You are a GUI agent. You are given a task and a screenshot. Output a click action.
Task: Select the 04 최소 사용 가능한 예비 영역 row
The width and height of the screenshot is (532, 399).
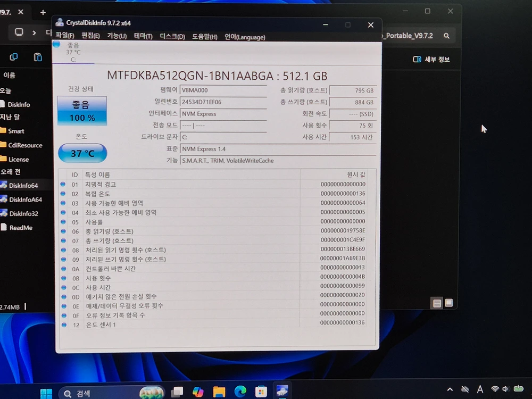pyautogui.click(x=213, y=212)
